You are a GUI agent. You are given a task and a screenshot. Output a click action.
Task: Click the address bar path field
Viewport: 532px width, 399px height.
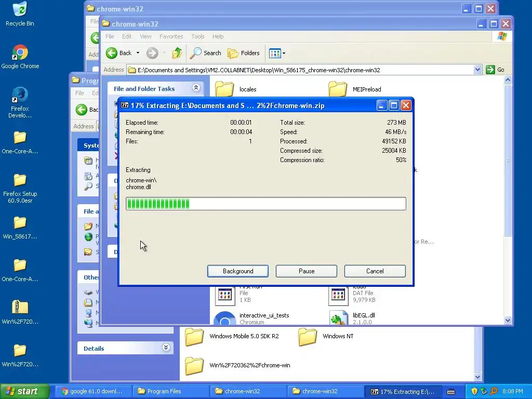point(300,70)
